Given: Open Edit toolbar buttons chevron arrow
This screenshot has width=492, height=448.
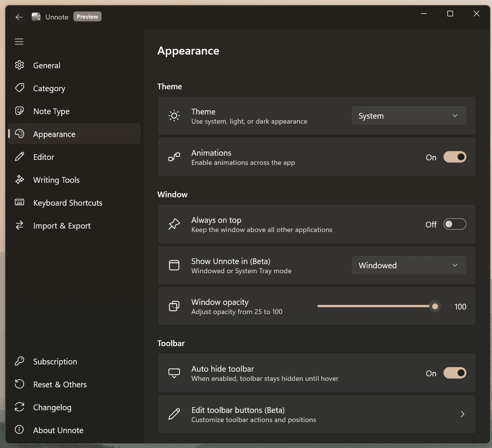Looking at the screenshot, I should 462,414.
